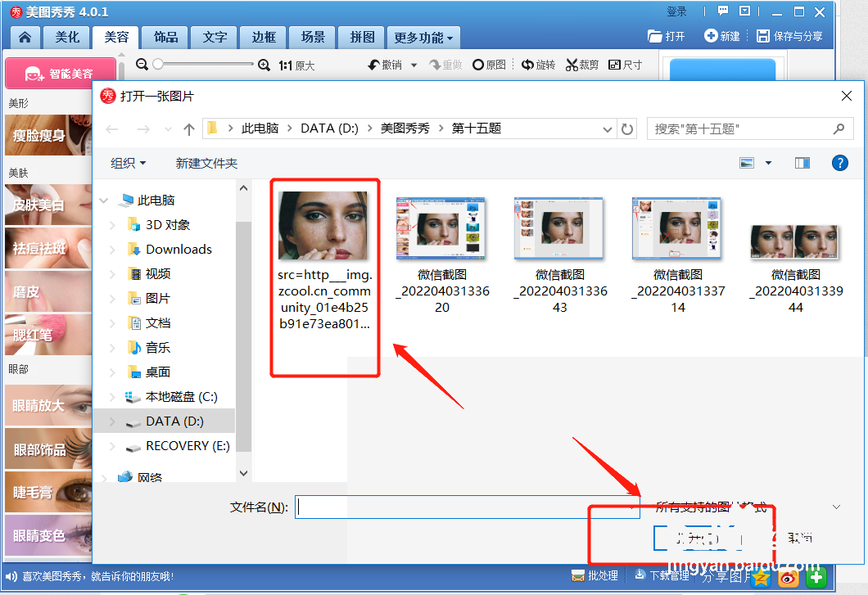Go to the Meitu home tab icon
This screenshot has width=868, height=595.
tap(25, 37)
